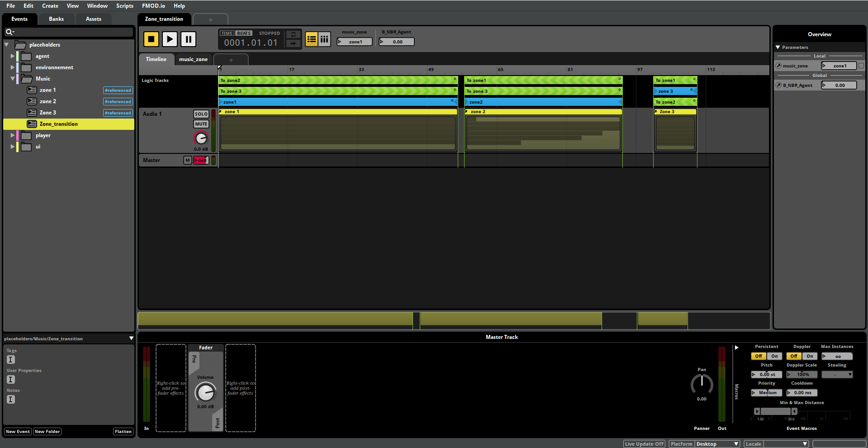The height and width of the screenshot is (448, 868).
Task: Edit Tags text cursor icon
Action: (11, 360)
